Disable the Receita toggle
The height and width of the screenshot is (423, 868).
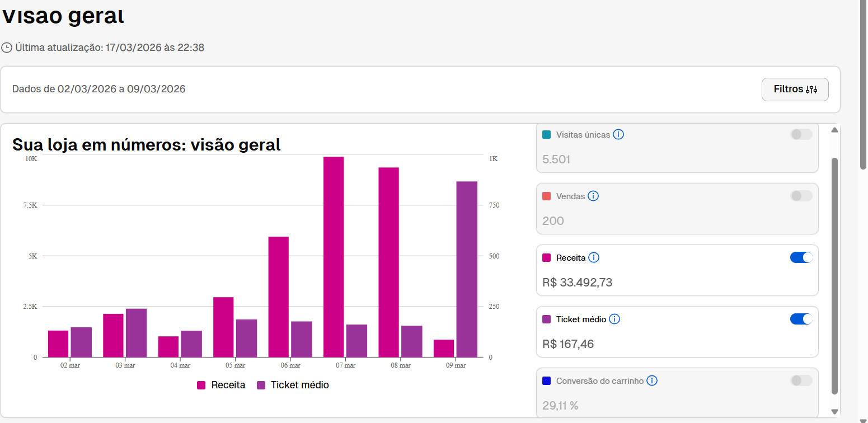801,257
